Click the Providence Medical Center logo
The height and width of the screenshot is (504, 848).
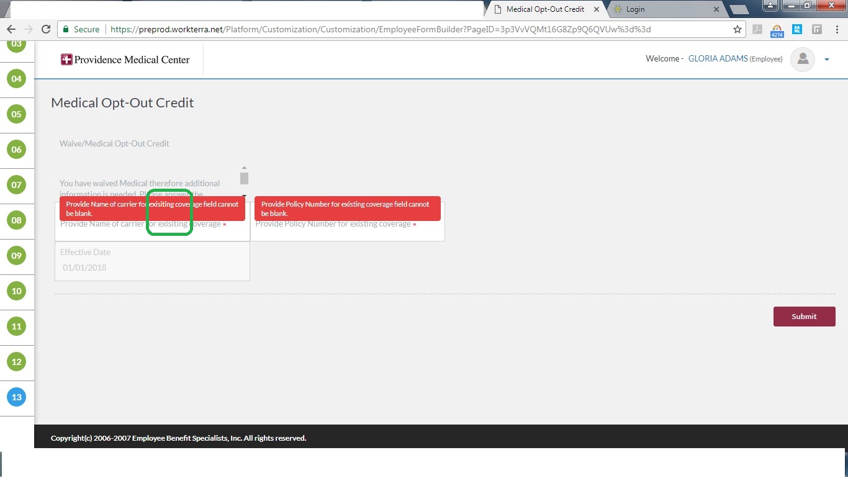tap(125, 60)
